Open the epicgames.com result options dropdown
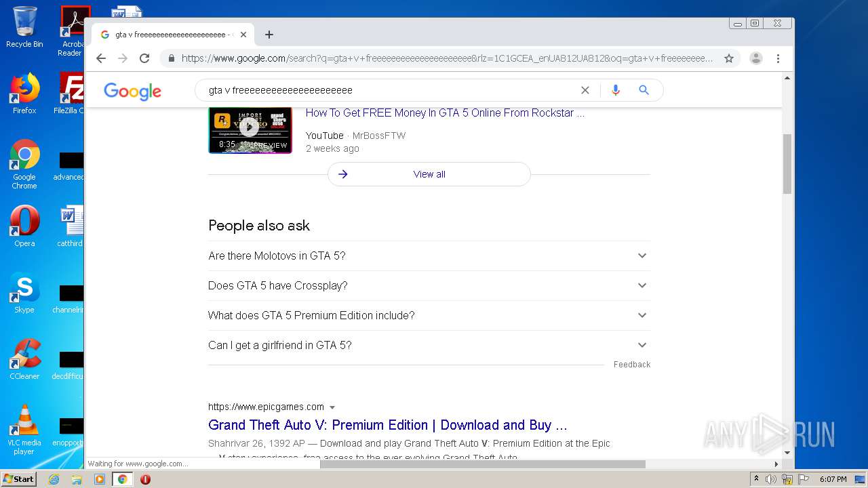This screenshot has height=488, width=868. click(x=332, y=407)
